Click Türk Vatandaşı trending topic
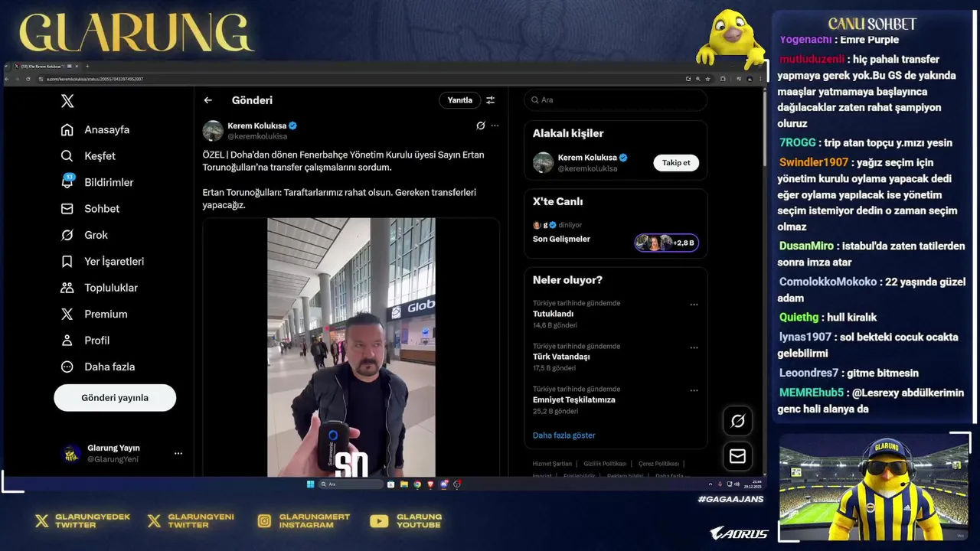This screenshot has width=980, height=551. [561, 357]
